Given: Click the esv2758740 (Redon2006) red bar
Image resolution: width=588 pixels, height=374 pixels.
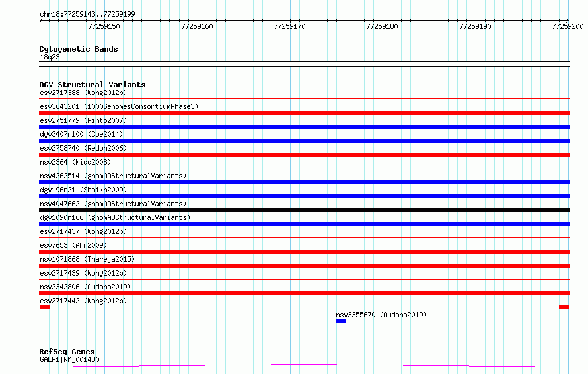Looking at the screenshot, I should coord(304,155).
